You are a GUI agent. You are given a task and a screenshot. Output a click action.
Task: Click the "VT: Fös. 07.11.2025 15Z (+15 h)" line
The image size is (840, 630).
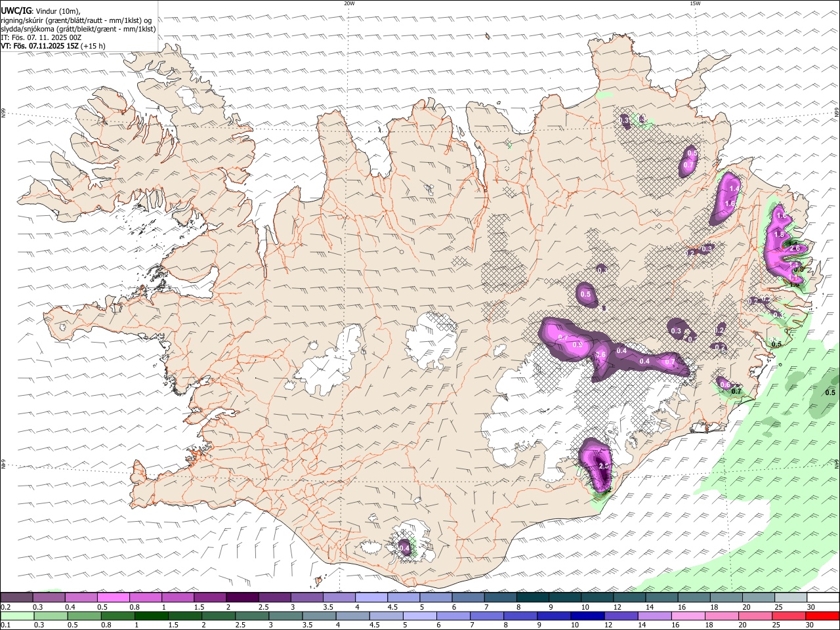(54, 46)
